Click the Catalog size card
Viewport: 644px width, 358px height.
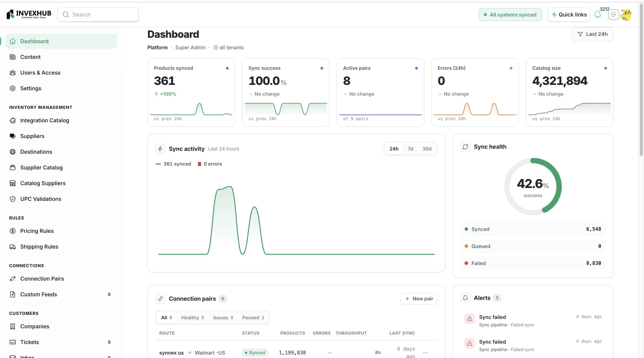click(569, 93)
